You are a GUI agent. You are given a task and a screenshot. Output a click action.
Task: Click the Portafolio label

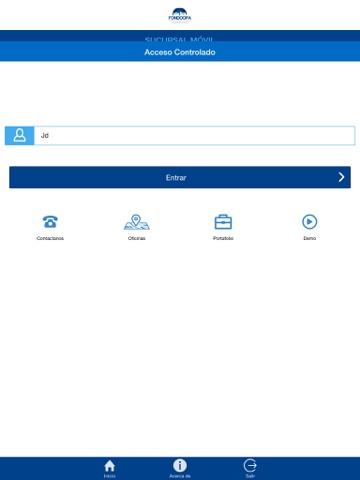coord(223,238)
